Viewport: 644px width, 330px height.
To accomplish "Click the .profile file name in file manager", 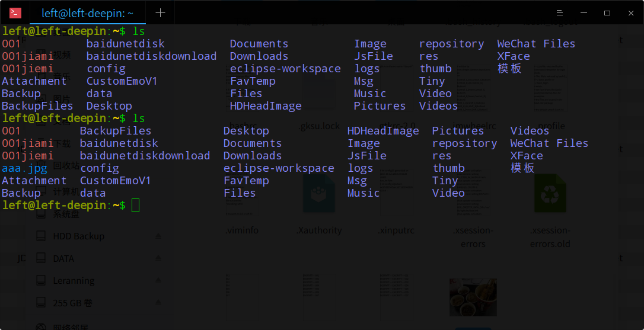I will 550,126.
